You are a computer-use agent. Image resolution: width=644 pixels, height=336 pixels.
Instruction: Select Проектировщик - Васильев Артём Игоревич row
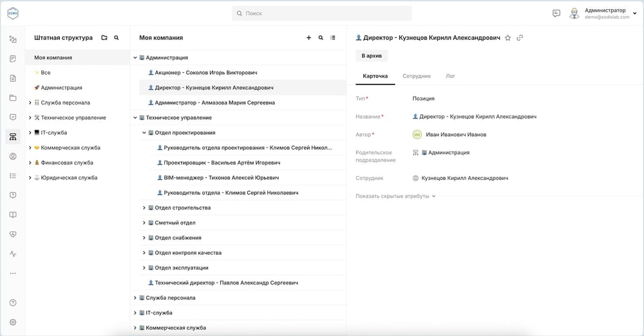247,163
